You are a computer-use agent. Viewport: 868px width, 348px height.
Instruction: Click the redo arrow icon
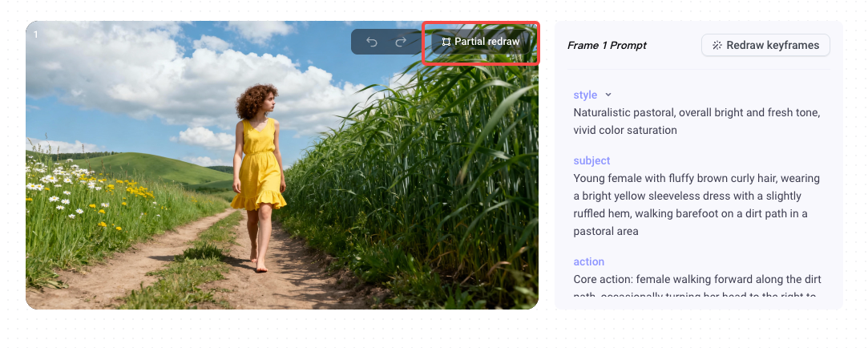pos(401,42)
